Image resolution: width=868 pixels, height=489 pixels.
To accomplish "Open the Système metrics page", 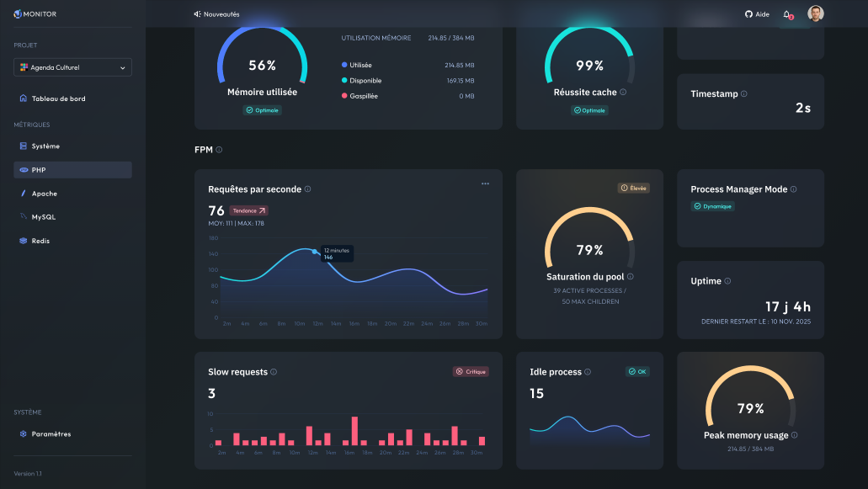I will [72, 146].
